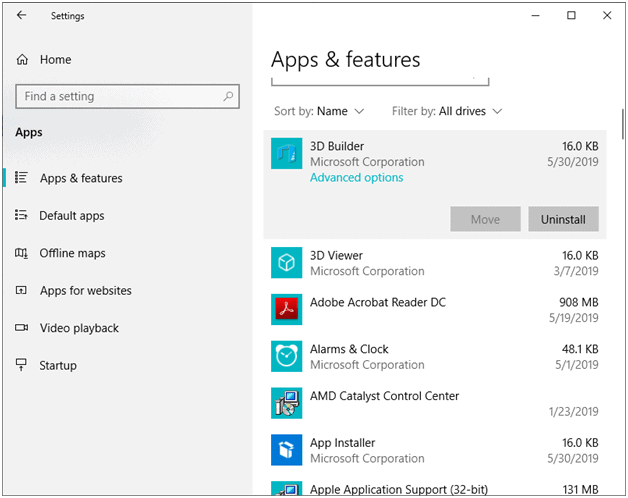Select Apple Application Support (32-bit) name
Screen dimensions: 628x498
click(x=399, y=489)
